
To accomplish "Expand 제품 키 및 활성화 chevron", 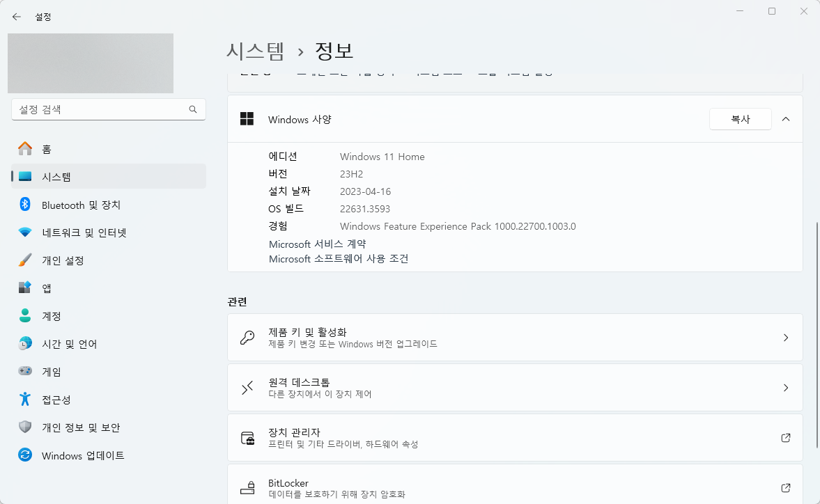I will point(785,338).
